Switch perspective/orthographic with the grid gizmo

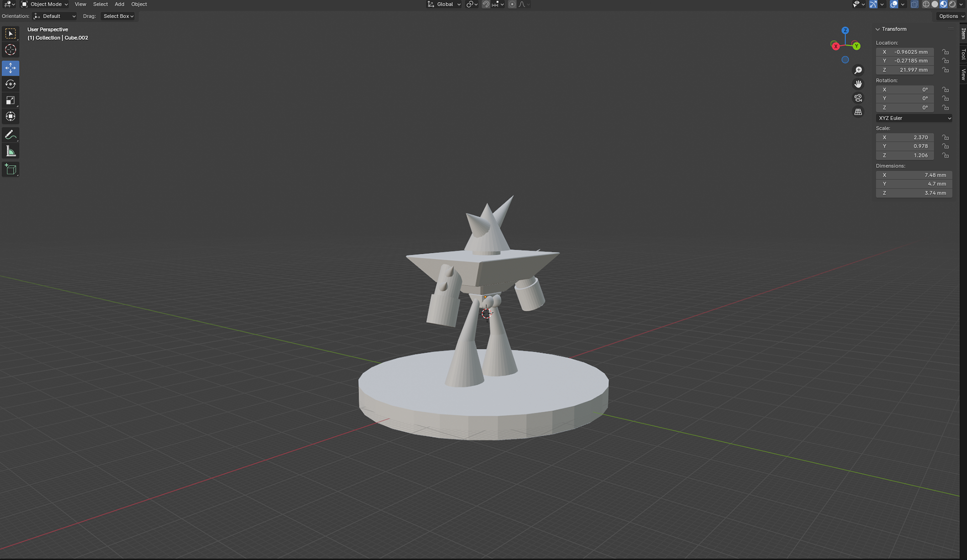click(x=858, y=112)
